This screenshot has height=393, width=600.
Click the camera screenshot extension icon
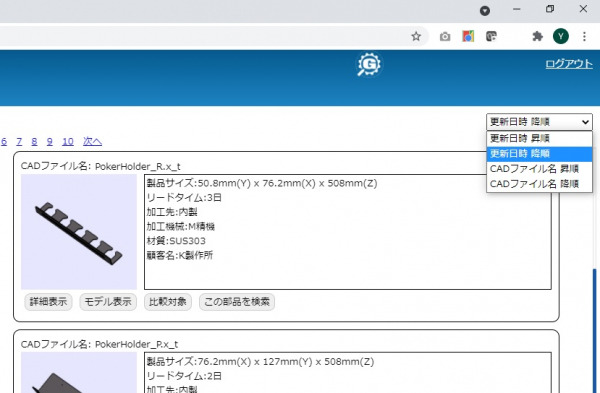pyautogui.click(x=445, y=36)
